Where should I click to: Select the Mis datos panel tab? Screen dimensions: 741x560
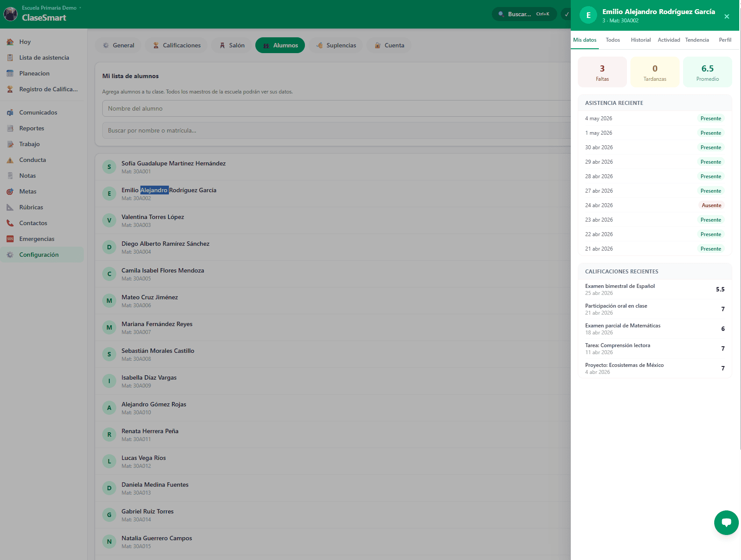click(585, 40)
